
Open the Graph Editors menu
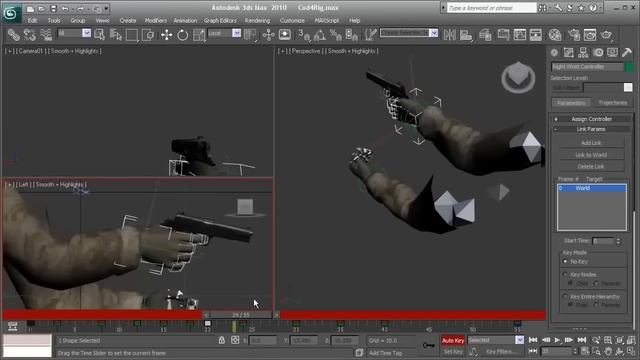coord(220,20)
